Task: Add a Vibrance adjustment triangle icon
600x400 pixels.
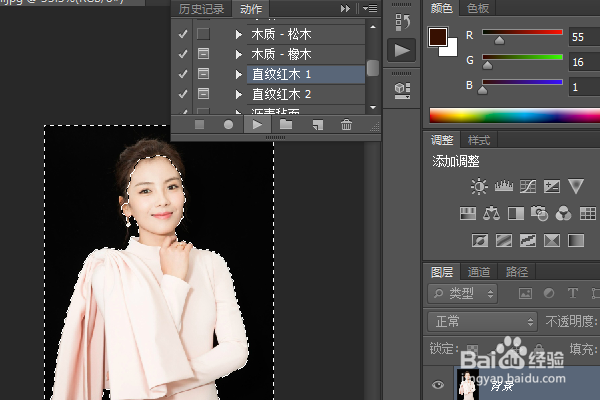Action: tap(576, 186)
